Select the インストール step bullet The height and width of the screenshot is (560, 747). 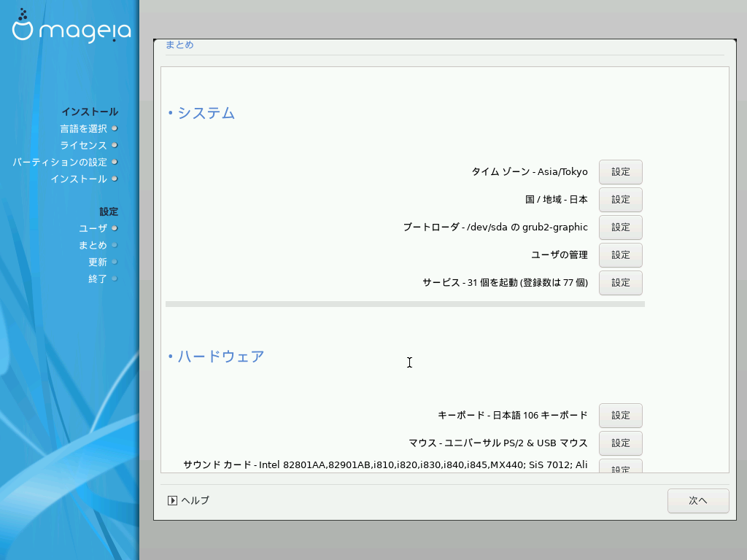point(115,179)
